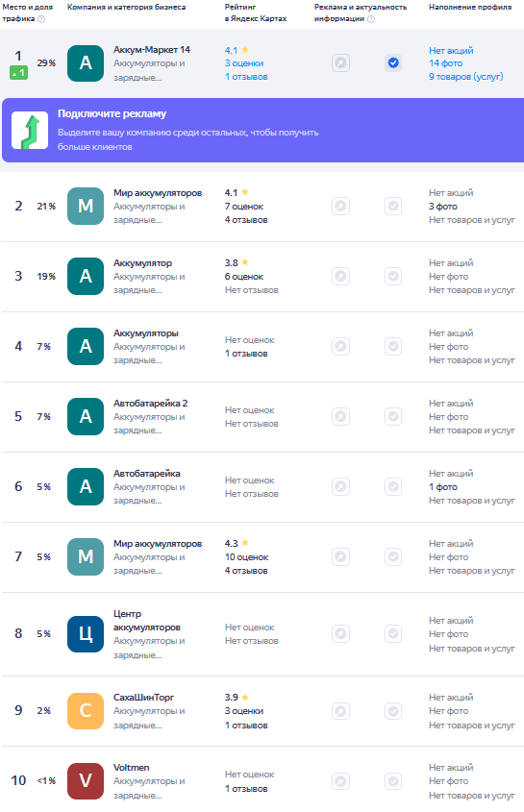Click the advertising icon in Аккумуляторы rank 4 row

(x=340, y=346)
